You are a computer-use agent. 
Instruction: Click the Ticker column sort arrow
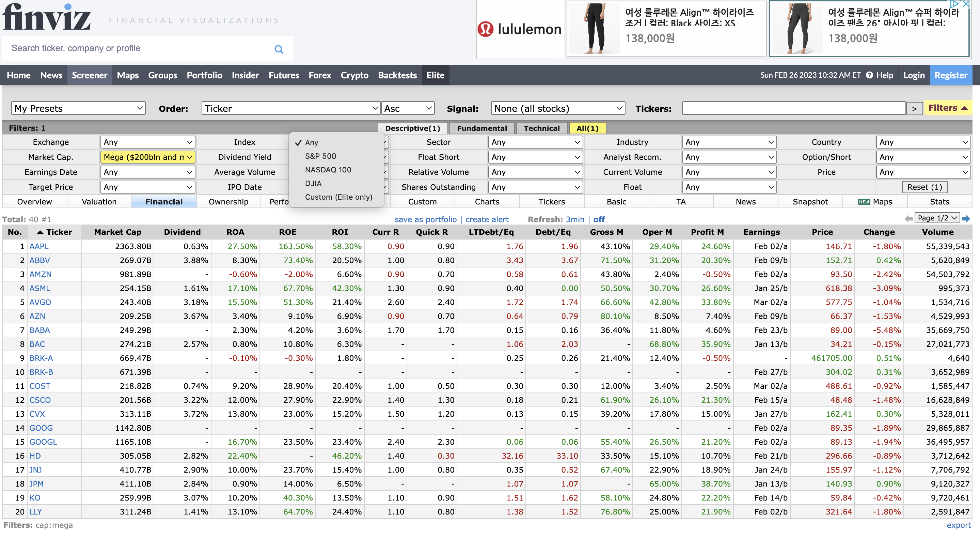40,232
